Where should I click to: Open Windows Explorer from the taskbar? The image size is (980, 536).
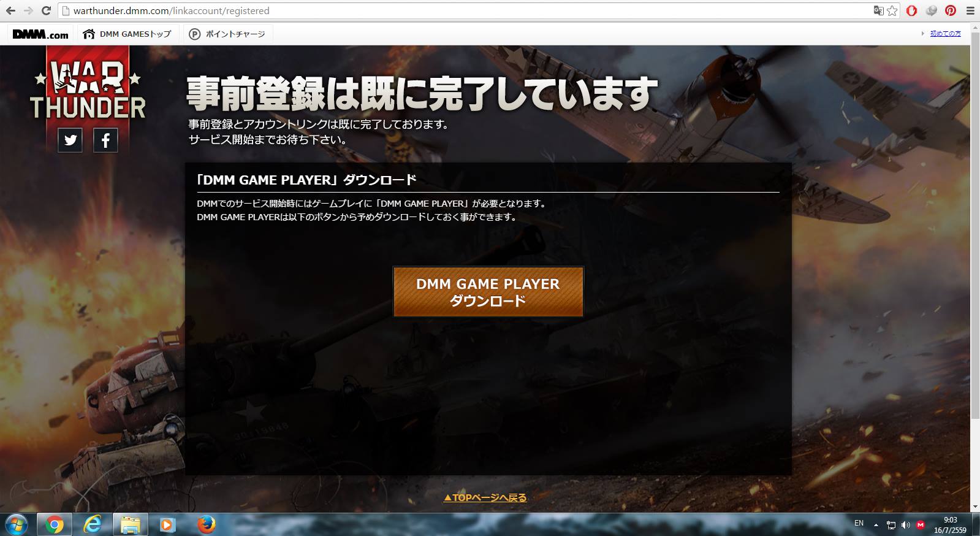coord(131,525)
